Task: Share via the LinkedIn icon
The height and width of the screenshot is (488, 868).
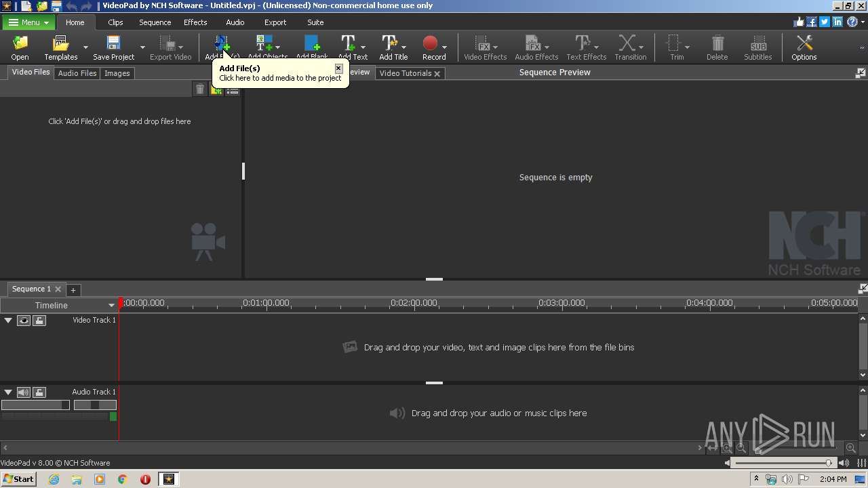Action: [837, 22]
